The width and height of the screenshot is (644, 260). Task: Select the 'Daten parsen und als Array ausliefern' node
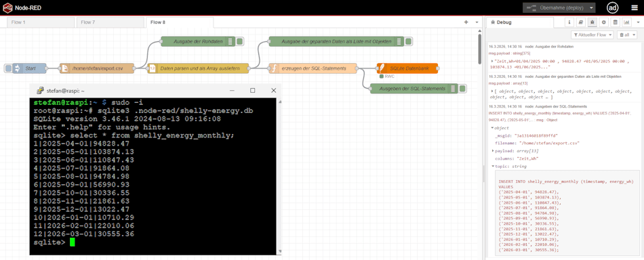click(198, 68)
